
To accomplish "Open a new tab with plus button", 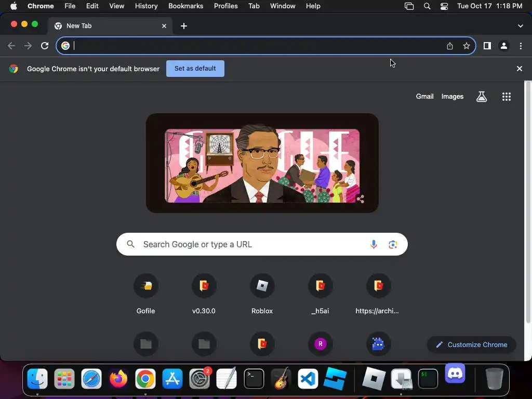I will tap(183, 26).
